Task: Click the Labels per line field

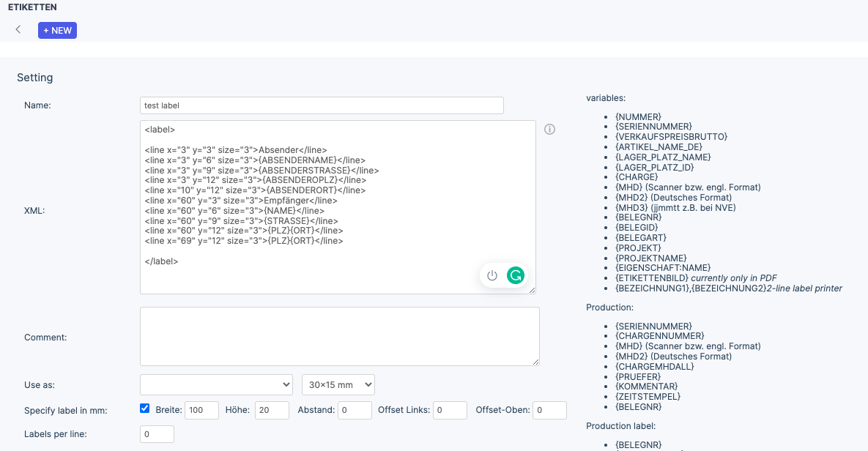Action: (157, 434)
